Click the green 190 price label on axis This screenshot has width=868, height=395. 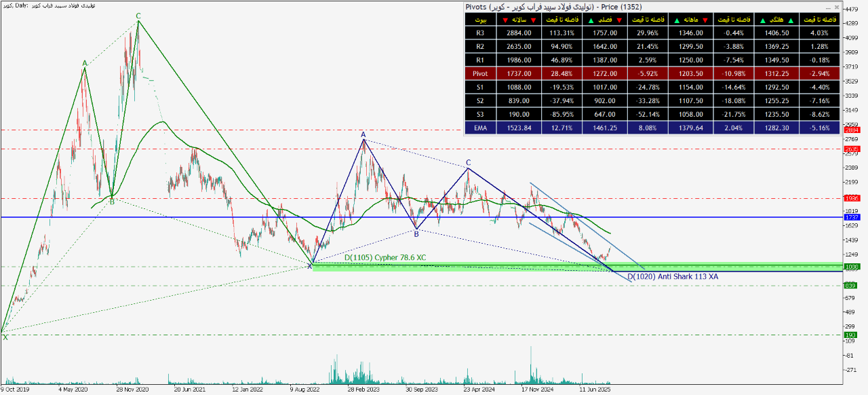pos(850,335)
